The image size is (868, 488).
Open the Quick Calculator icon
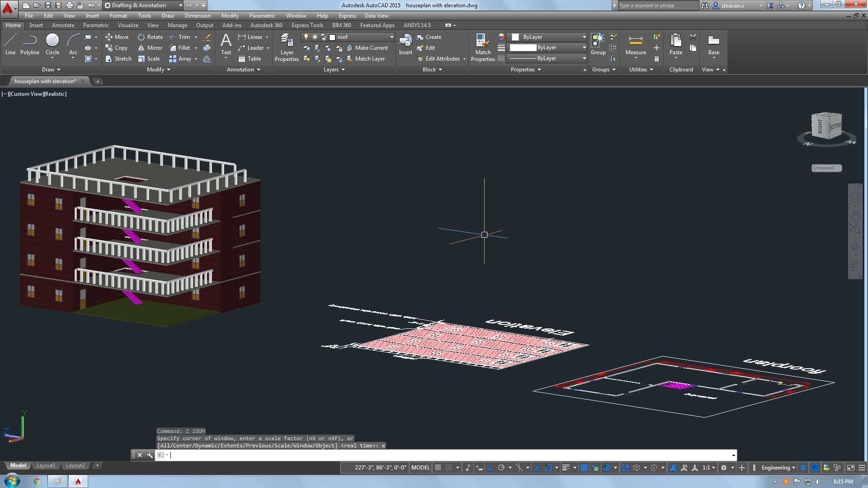point(656,59)
